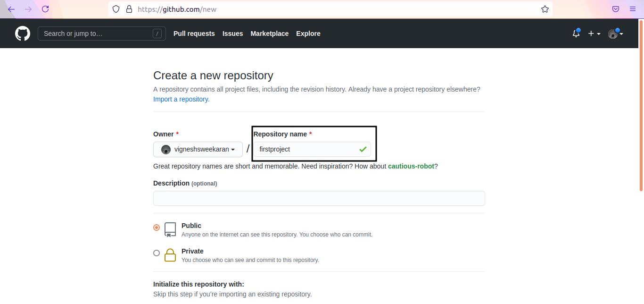Click the GitHub octocat logo

click(x=23, y=34)
